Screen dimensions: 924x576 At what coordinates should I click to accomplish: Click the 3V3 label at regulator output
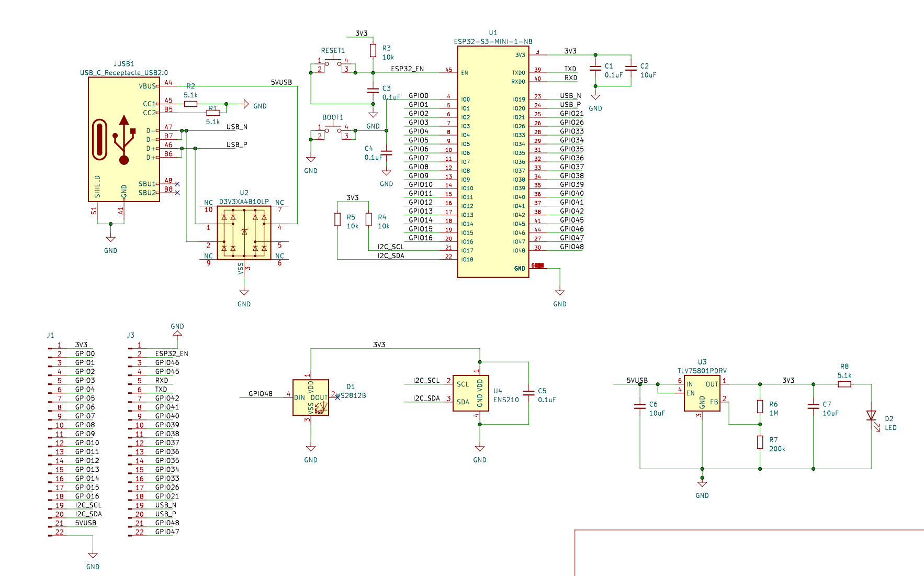coord(788,380)
